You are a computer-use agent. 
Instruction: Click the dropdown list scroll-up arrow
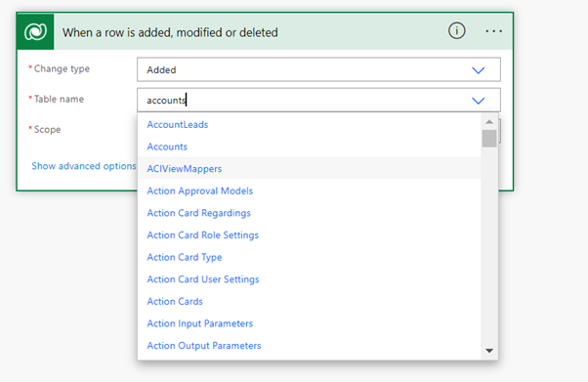[x=489, y=121]
